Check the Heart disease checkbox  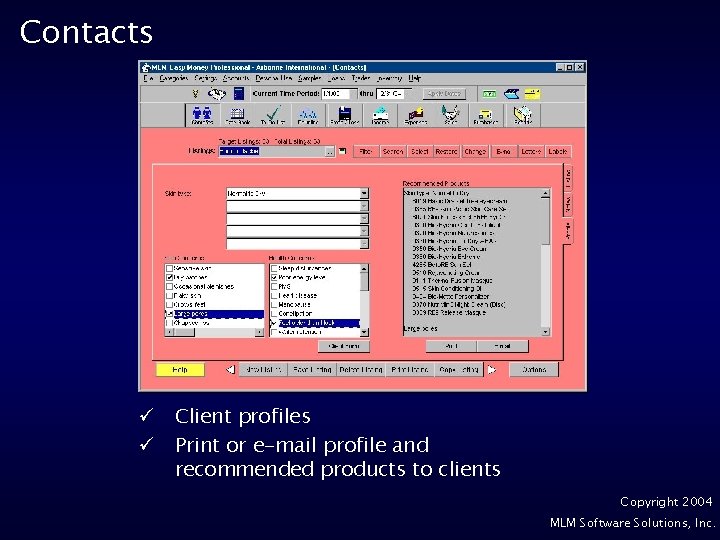[274, 296]
